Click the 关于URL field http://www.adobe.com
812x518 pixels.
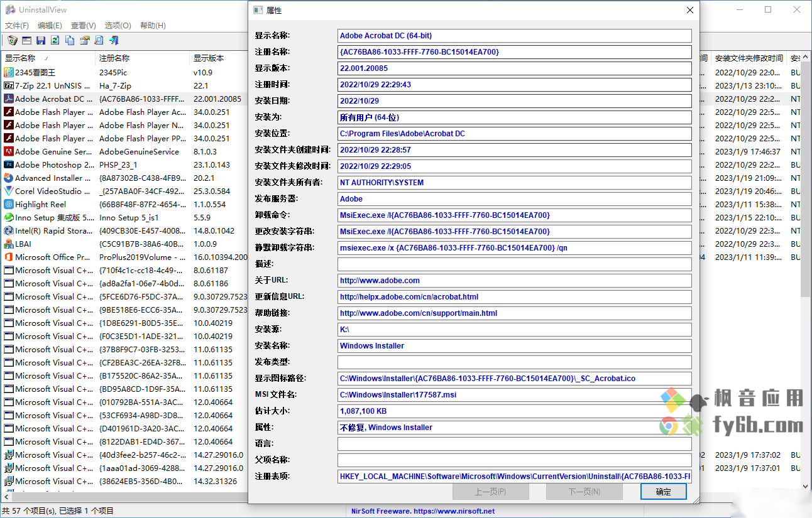pos(514,281)
